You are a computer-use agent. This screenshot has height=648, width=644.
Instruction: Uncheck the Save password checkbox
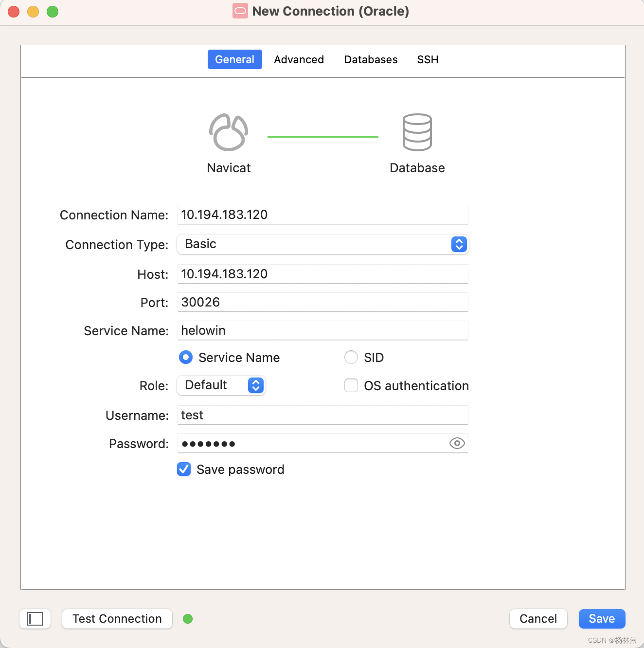(184, 469)
